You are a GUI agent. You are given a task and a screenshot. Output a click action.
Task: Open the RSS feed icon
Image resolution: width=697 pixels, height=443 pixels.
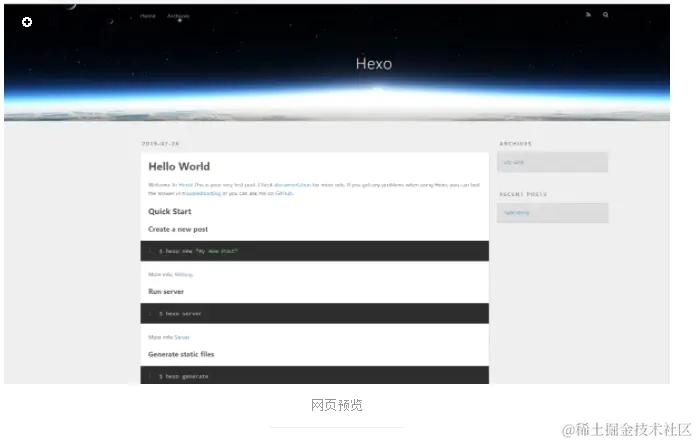[588, 15]
